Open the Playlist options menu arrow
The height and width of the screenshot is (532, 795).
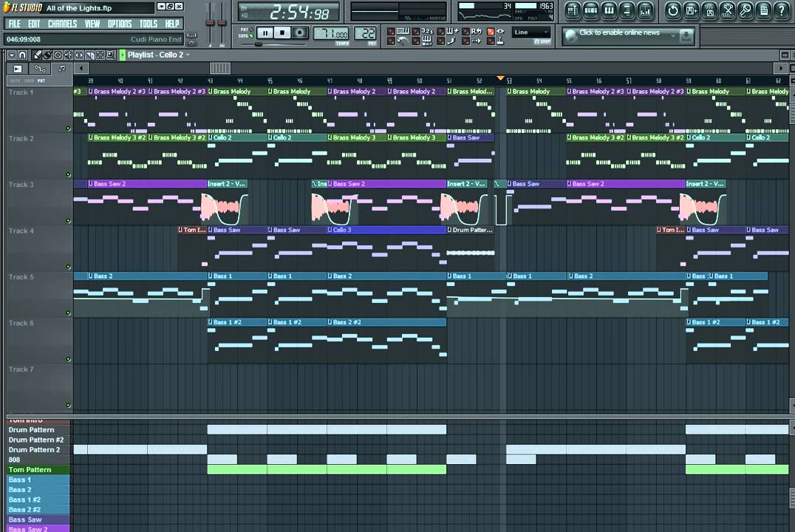[12, 55]
